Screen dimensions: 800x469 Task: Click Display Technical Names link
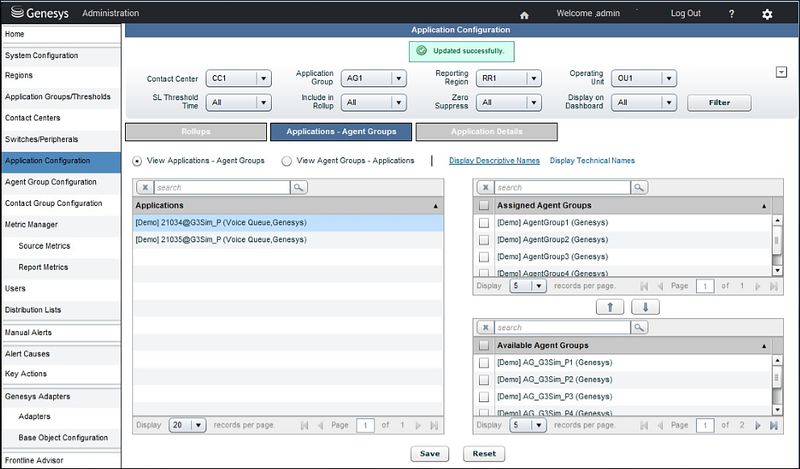[x=592, y=161]
